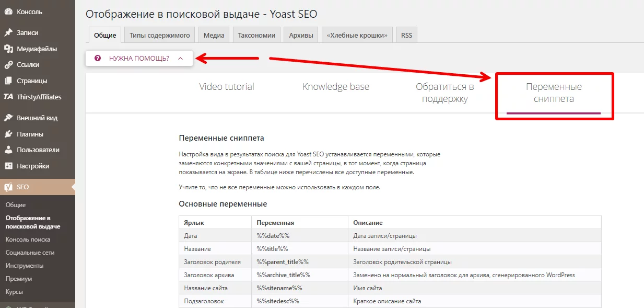Image resolution: width=644 pixels, height=308 pixels.
Task: Toggle the НУЖНА ПОМОЩЬ? help button
Action: coord(139,58)
